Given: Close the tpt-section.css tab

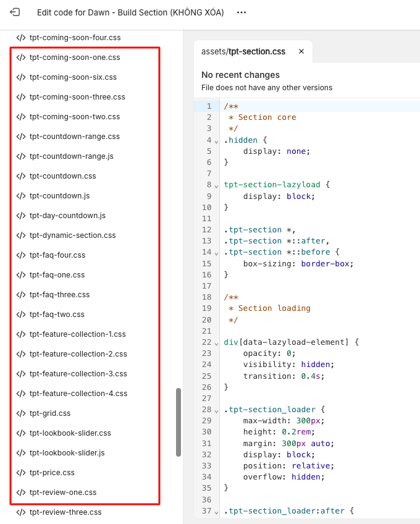Looking at the screenshot, I should pyautogui.click(x=301, y=51).
